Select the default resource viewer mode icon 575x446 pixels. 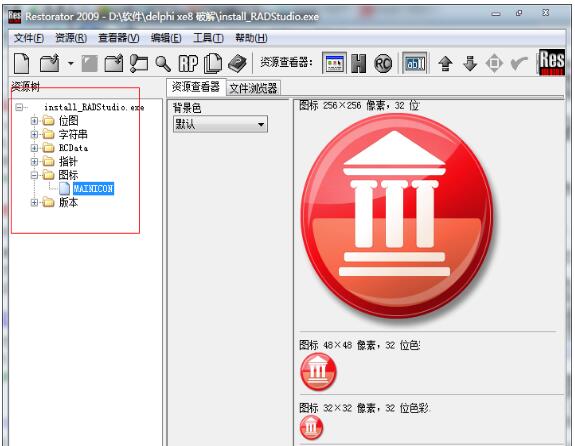pyautogui.click(x=334, y=63)
